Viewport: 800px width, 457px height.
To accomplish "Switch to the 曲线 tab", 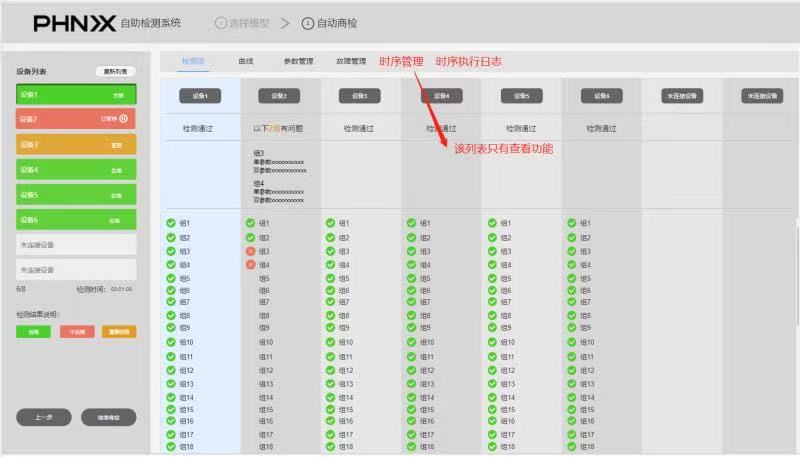I will pyautogui.click(x=246, y=61).
